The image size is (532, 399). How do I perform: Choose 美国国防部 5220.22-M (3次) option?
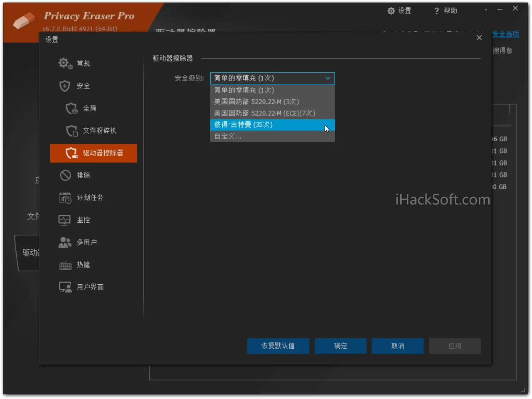(272, 102)
